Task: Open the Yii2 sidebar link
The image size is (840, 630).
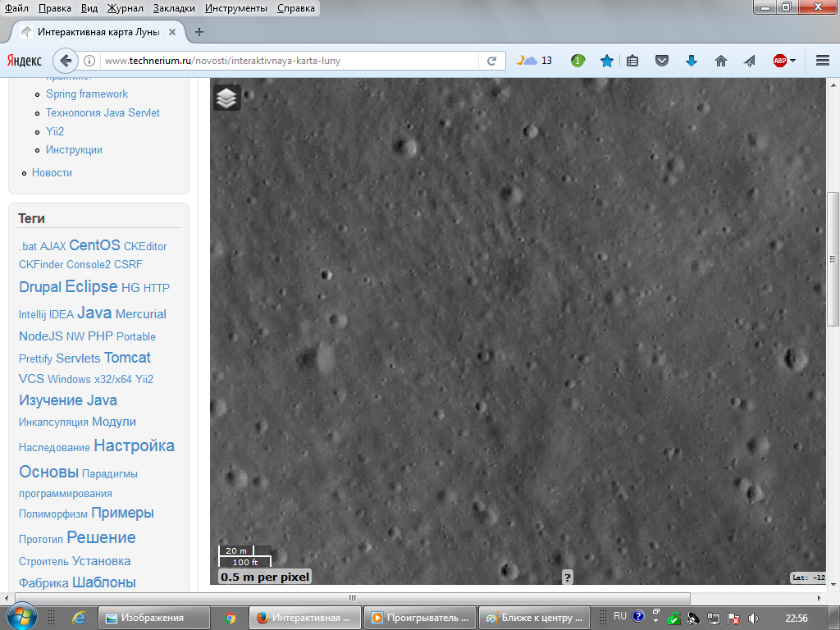Action: 55,131
